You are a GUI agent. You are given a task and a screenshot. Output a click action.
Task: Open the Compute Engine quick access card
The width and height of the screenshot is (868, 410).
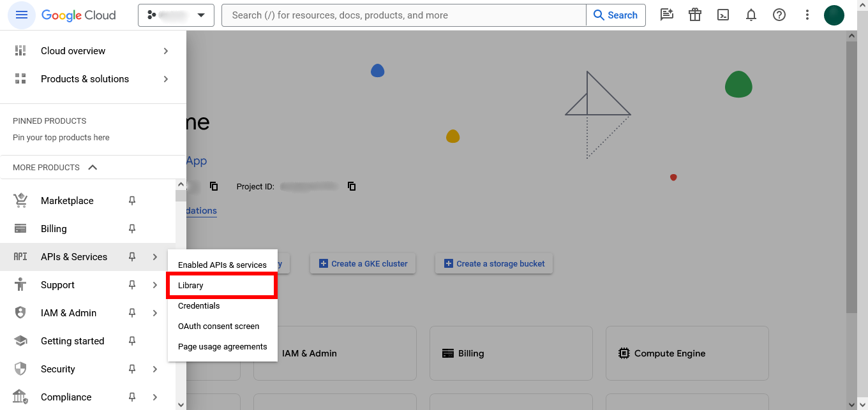[687, 353]
